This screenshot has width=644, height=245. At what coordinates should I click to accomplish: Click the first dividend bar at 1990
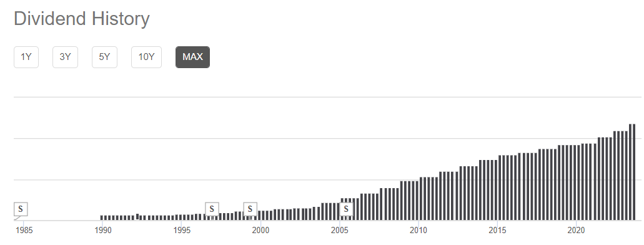[x=102, y=218]
